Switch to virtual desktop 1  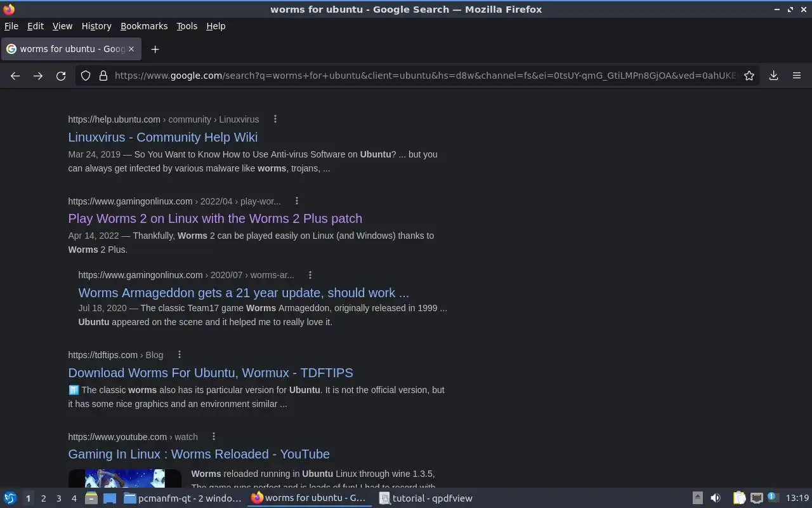[x=28, y=498]
